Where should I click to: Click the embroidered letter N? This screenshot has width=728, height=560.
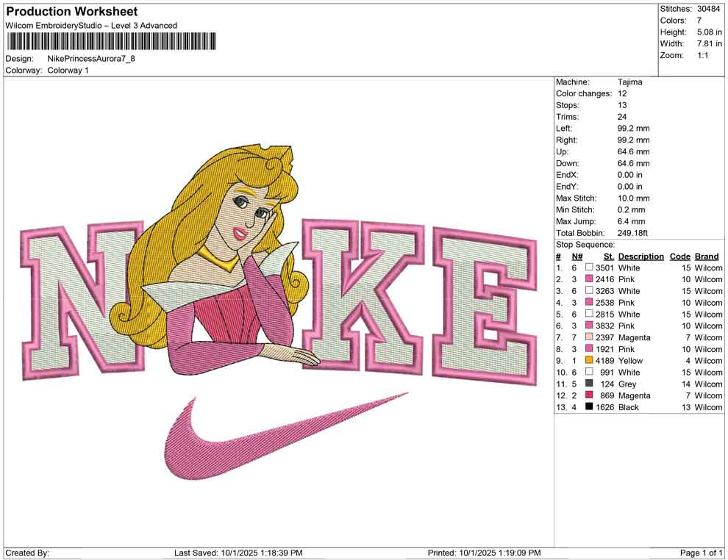[x=81, y=299]
